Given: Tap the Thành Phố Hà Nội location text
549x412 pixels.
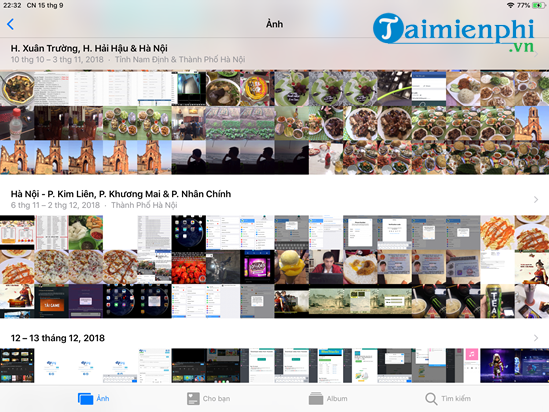Looking at the screenshot, I should [x=144, y=205].
